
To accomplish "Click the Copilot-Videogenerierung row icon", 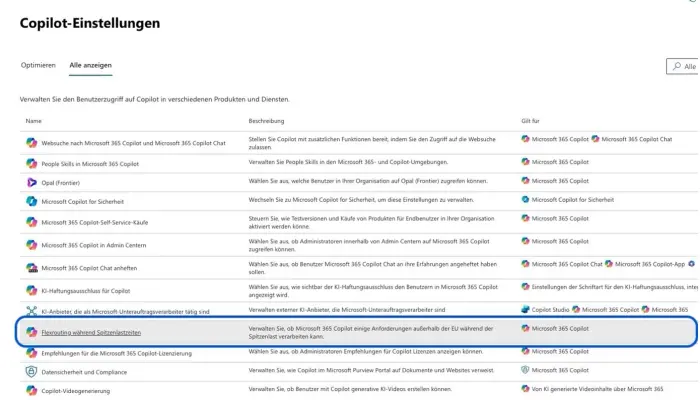I will pos(31,391).
